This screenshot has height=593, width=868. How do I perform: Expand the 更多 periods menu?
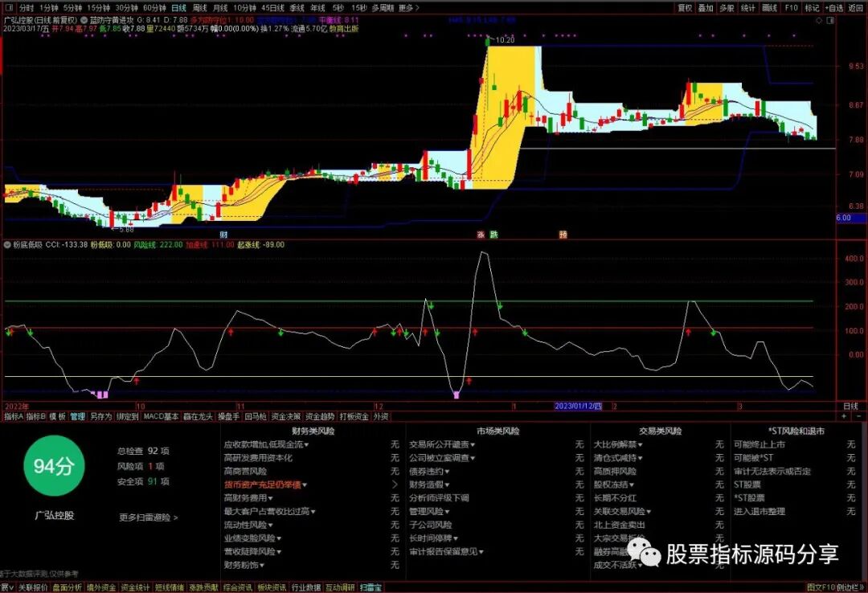[408, 8]
